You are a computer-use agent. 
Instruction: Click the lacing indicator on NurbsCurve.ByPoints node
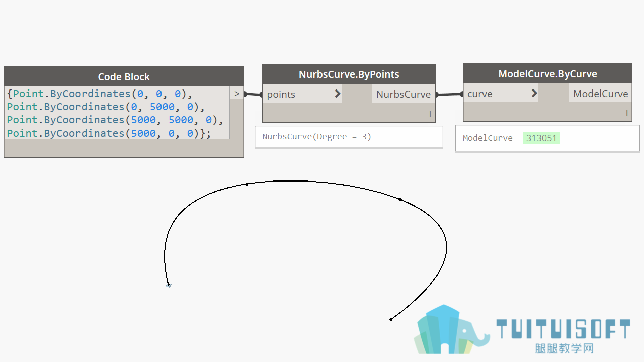coord(430,114)
